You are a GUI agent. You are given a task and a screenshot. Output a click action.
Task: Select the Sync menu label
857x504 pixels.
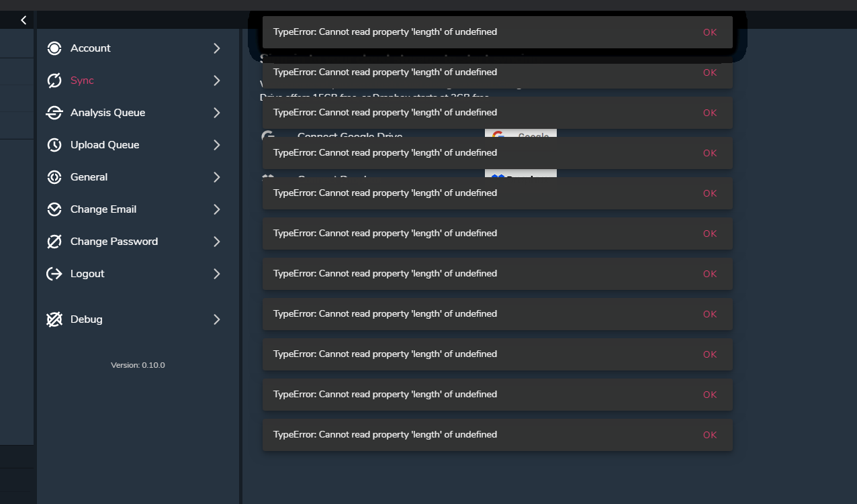tap(82, 81)
